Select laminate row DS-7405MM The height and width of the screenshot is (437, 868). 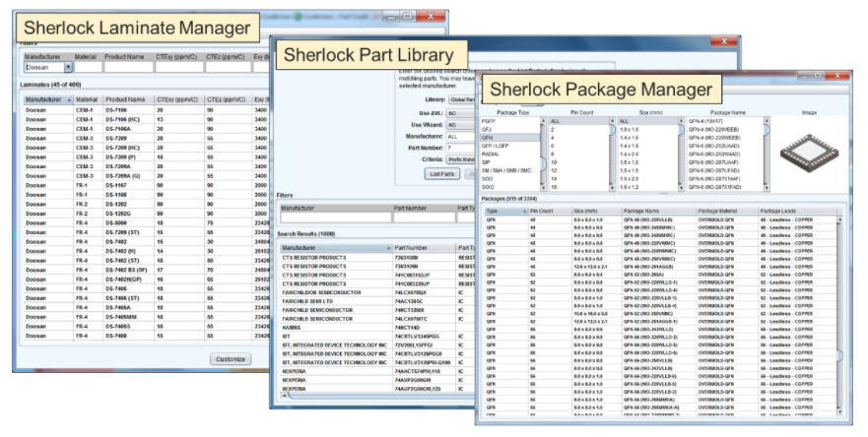tap(146, 317)
